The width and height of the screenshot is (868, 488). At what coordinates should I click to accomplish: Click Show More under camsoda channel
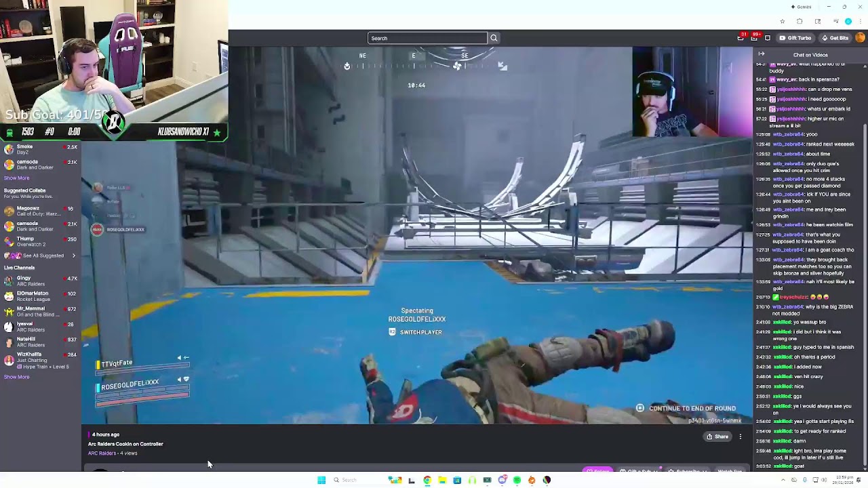click(17, 178)
